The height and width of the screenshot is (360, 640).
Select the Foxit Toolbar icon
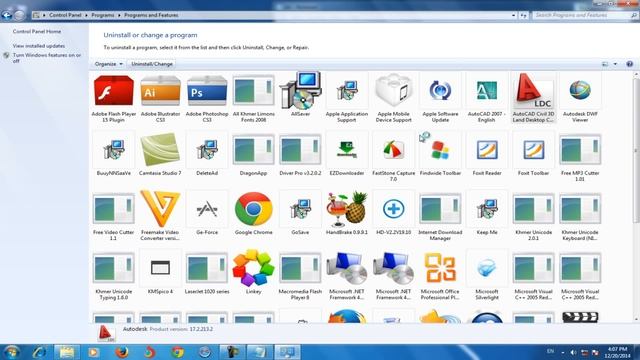click(533, 150)
